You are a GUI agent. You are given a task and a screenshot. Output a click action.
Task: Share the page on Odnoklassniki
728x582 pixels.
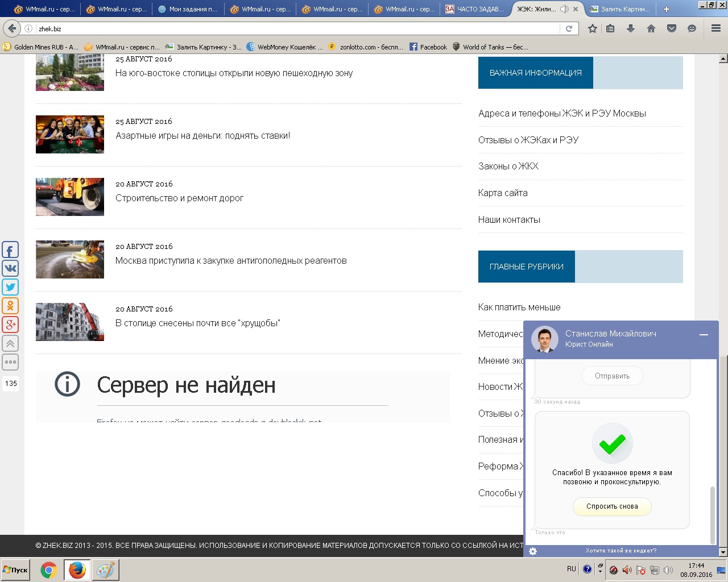pos(10,306)
